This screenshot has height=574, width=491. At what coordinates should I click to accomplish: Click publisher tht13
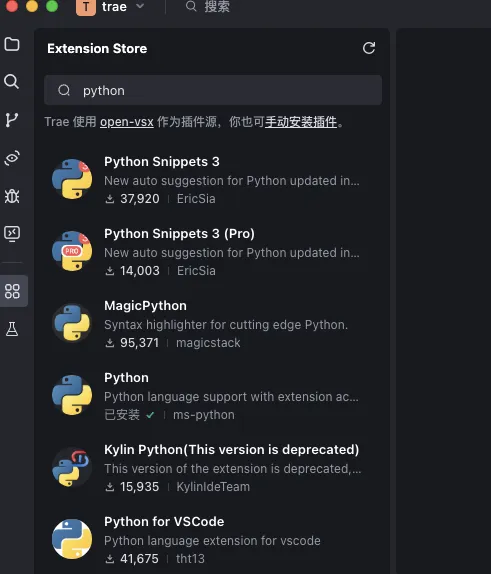click(x=190, y=559)
